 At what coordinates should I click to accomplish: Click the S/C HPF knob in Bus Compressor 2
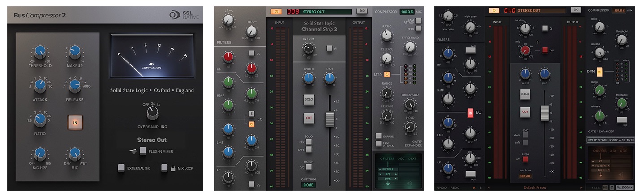pos(40,155)
